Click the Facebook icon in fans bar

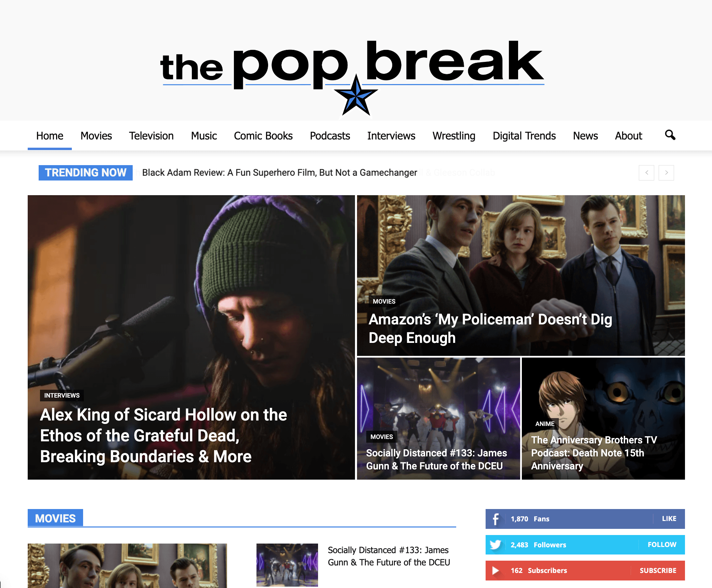pyautogui.click(x=496, y=519)
